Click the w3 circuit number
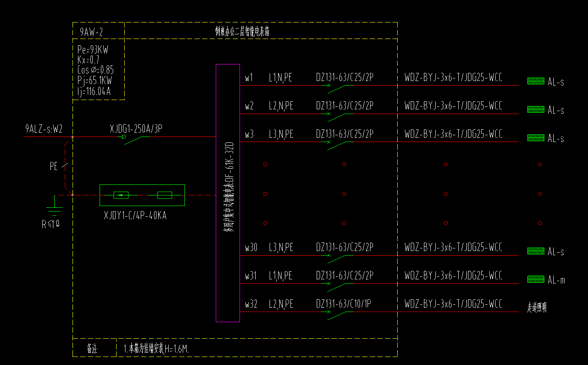 coord(249,134)
